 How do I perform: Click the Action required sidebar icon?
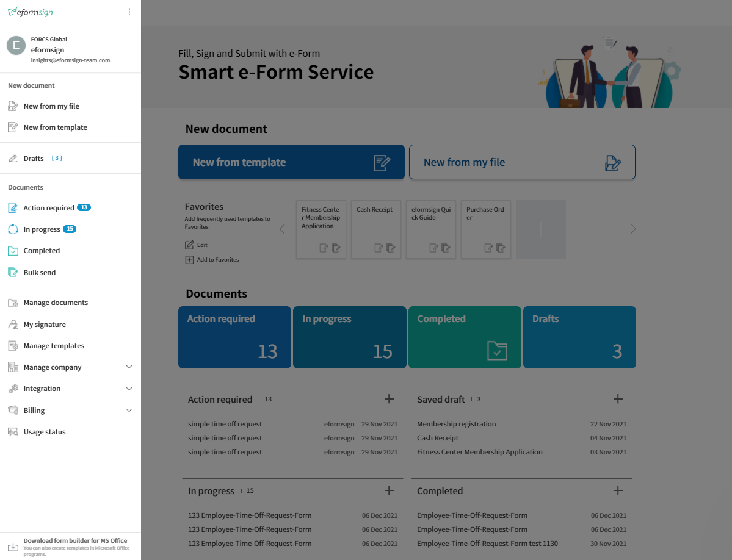tap(13, 208)
